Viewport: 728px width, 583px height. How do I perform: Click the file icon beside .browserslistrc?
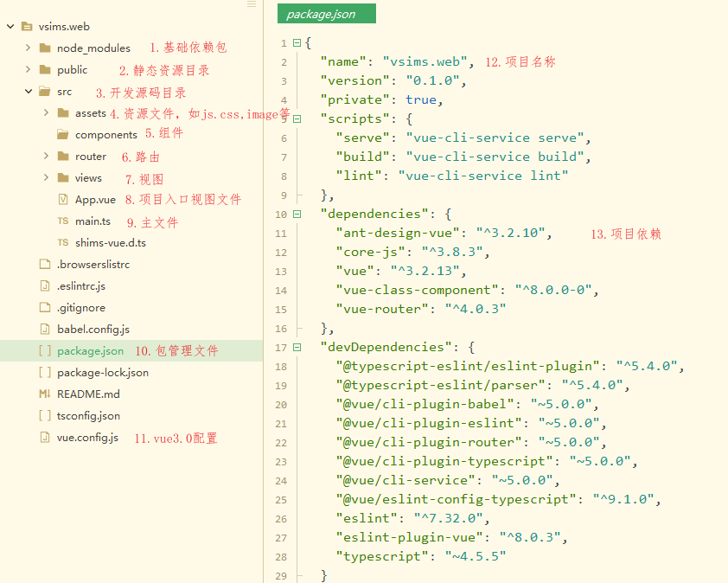[x=45, y=265]
